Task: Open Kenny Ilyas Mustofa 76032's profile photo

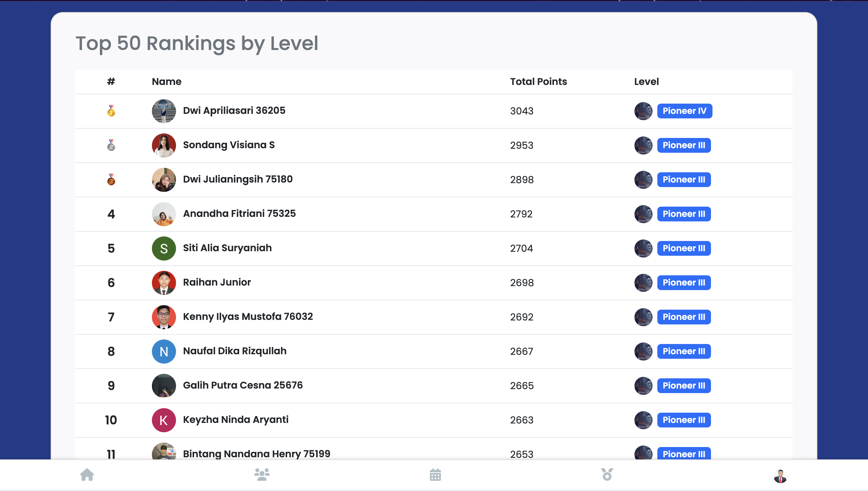Action: [164, 317]
